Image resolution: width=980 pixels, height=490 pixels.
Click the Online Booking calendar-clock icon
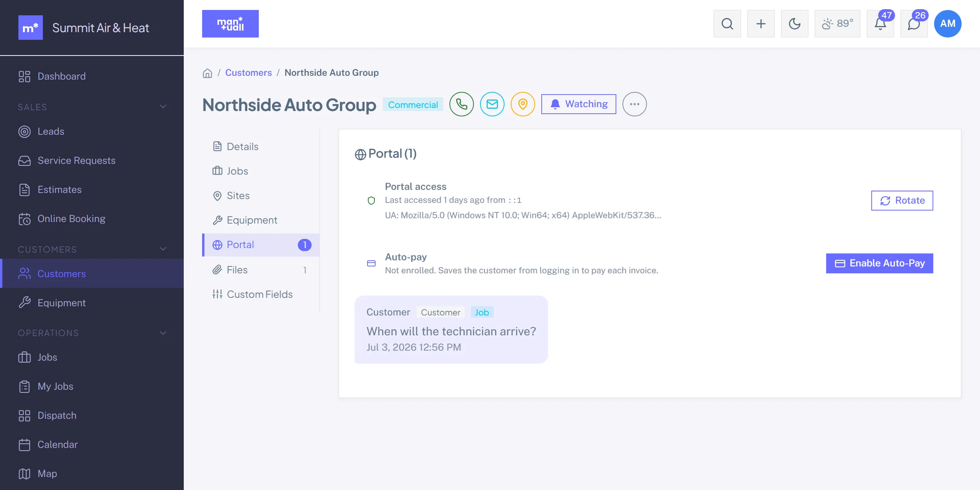coord(24,219)
